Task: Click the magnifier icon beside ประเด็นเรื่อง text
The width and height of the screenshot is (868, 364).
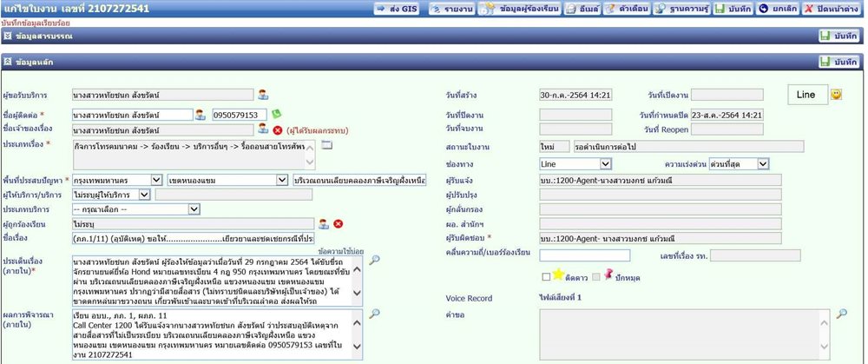Action: (374, 260)
